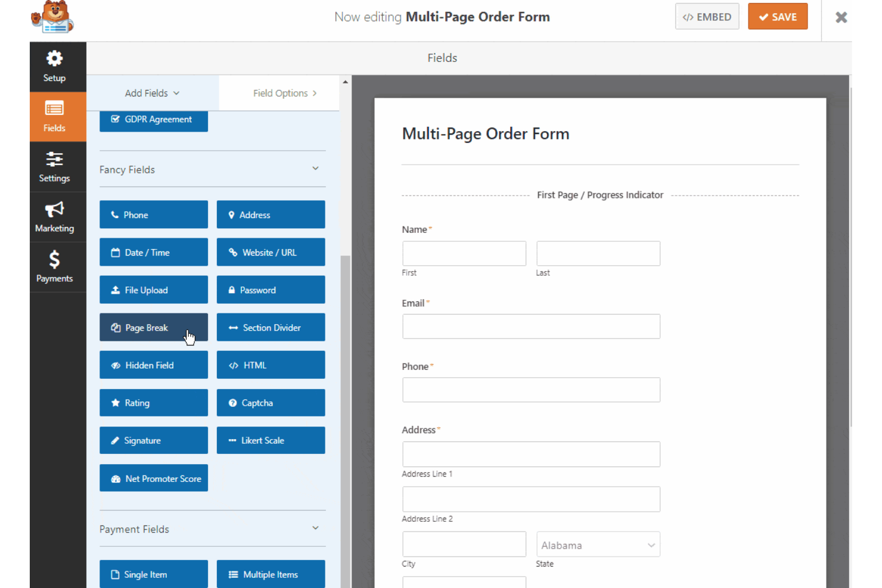Select the Fields sidebar icon
The image size is (882, 588).
point(54,109)
